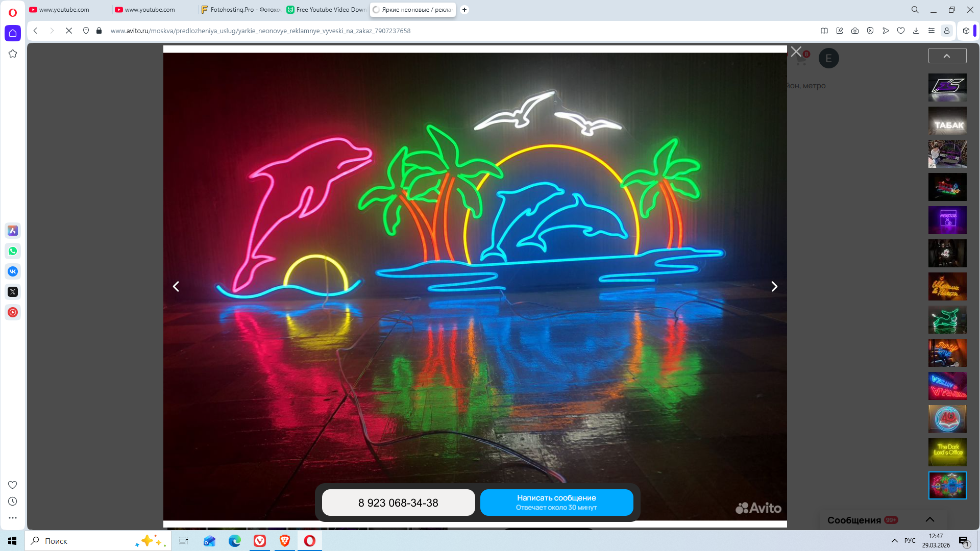
Task: Switch to the Free Youtube Video Downloader tab
Action: [327, 10]
